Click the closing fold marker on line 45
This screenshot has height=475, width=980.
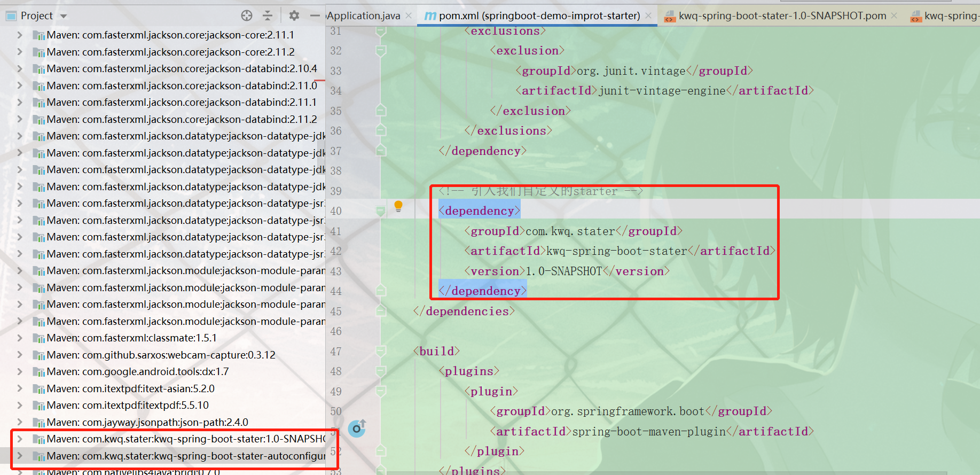381,311
